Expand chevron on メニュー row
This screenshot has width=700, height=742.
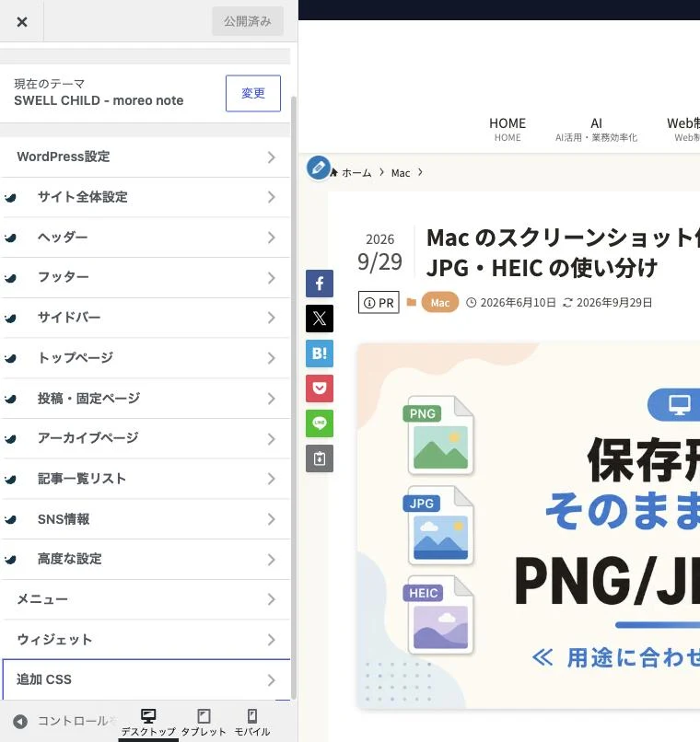271,599
